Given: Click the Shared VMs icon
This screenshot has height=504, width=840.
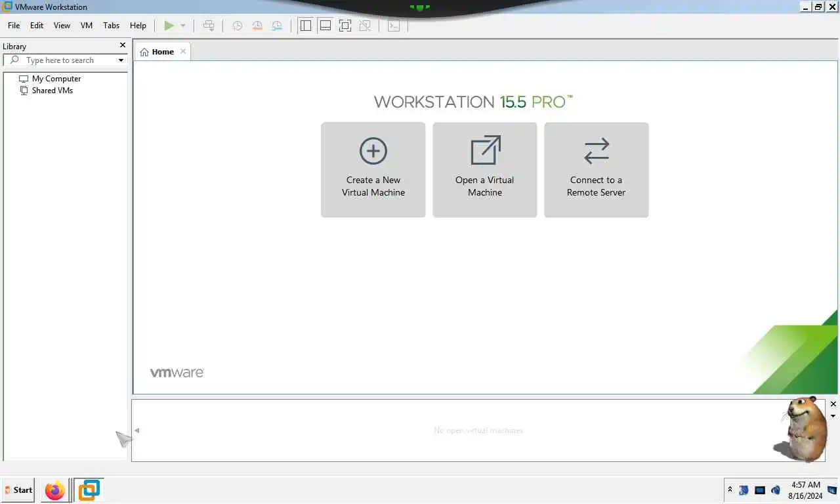Looking at the screenshot, I should (24, 91).
